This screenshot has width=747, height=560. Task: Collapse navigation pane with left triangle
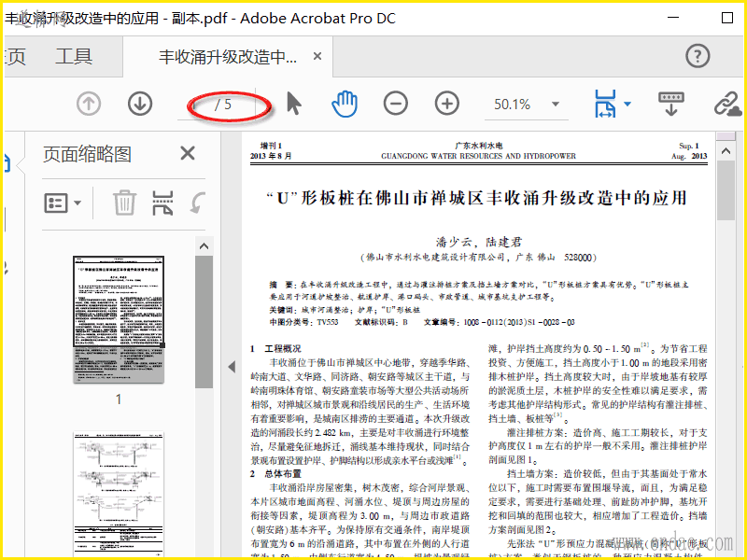[x=232, y=367]
